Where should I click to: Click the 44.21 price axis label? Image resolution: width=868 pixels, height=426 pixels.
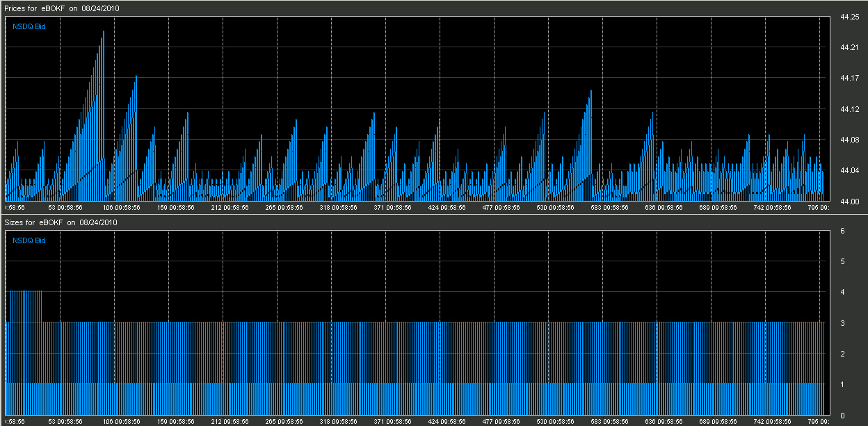click(849, 47)
